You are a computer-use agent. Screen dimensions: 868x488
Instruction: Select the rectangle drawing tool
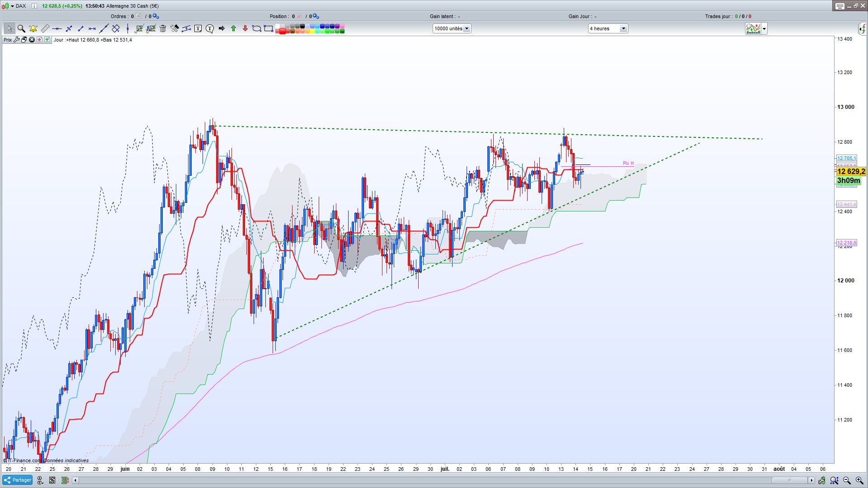coord(269,28)
